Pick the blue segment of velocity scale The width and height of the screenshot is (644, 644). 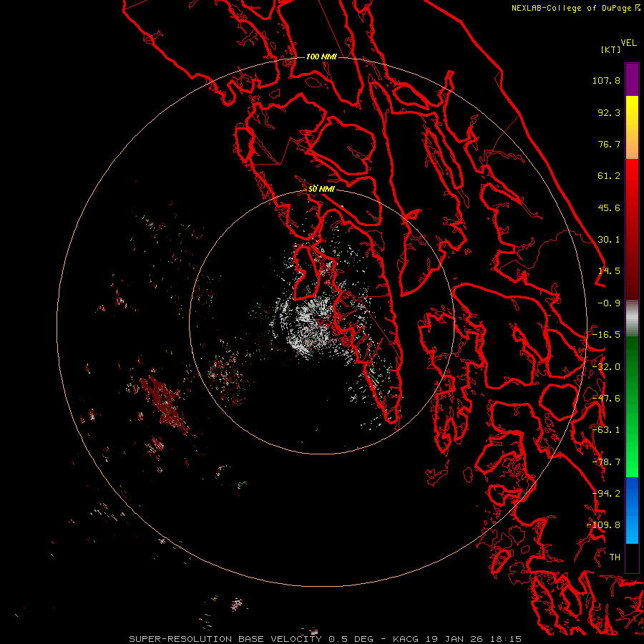pyautogui.click(x=632, y=510)
